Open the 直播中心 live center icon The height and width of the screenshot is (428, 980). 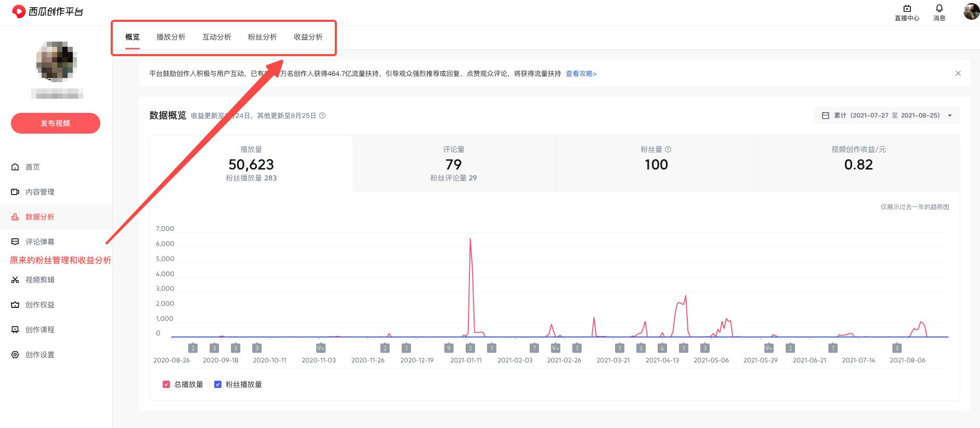(x=907, y=8)
